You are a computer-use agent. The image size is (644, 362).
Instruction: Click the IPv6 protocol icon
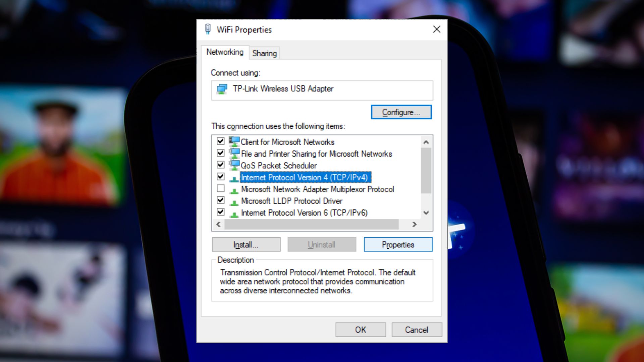click(234, 214)
